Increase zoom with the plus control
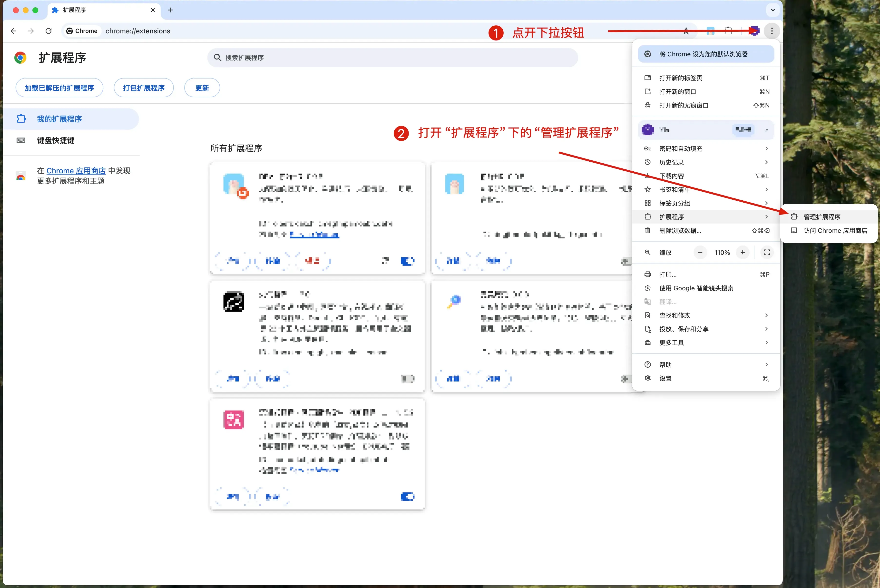This screenshot has width=880, height=588. [743, 252]
